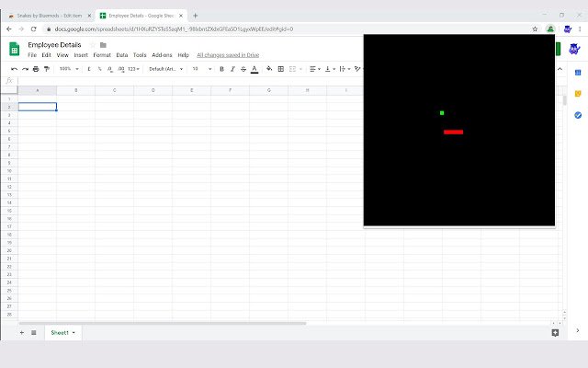Click the green snake extension icon
This screenshot has height=368, width=588.
[550, 29]
